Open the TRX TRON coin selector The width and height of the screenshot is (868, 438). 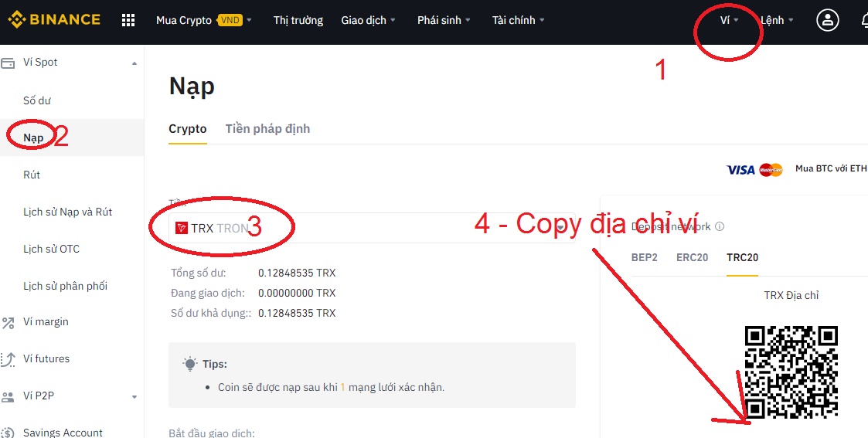pos(372,228)
